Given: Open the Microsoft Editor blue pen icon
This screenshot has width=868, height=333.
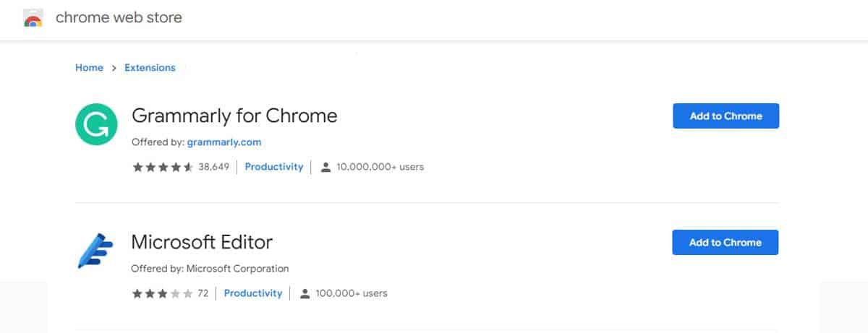Looking at the screenshot, I should [95, 251].
